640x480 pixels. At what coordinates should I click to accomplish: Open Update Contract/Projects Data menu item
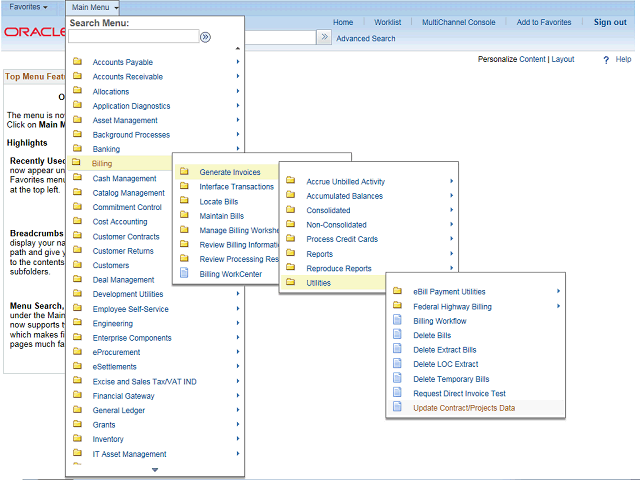(464, 408)
